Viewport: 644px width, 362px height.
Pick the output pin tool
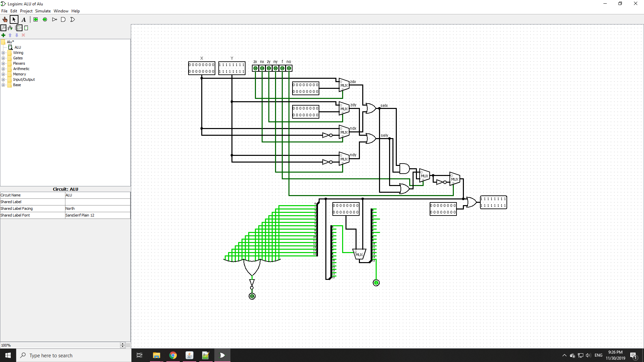[x=45, y=19]
